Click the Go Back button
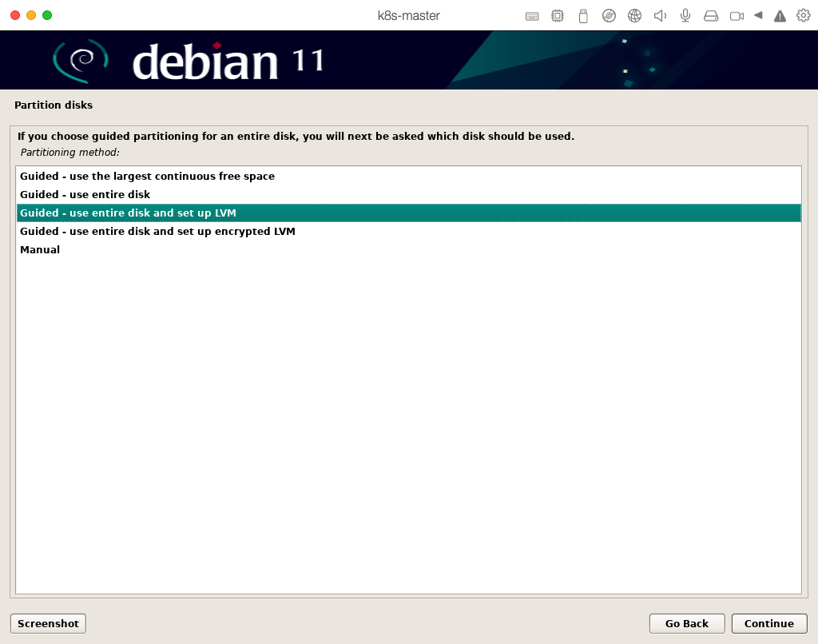Viewport: 818px width, 644px height. tap(687, 624)
